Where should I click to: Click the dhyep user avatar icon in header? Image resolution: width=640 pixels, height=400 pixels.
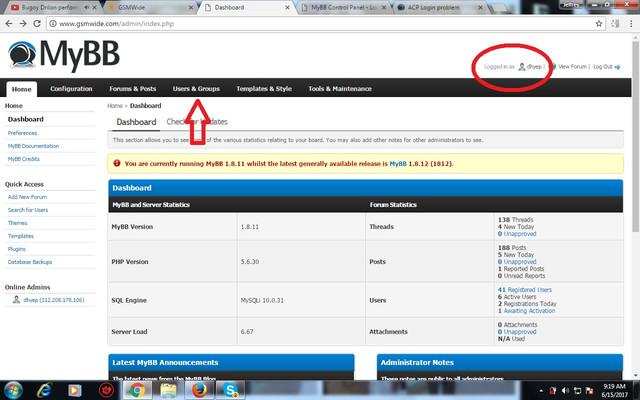point(522,67)
